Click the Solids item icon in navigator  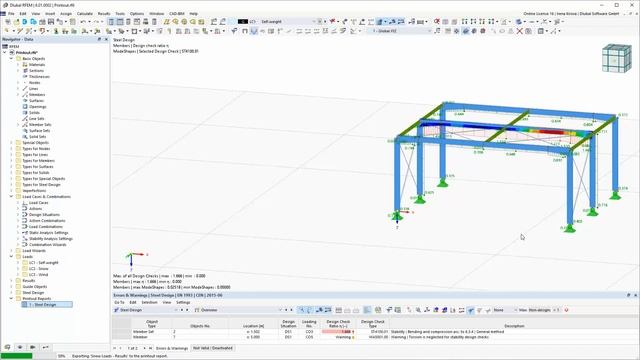(x=25, y=113)
